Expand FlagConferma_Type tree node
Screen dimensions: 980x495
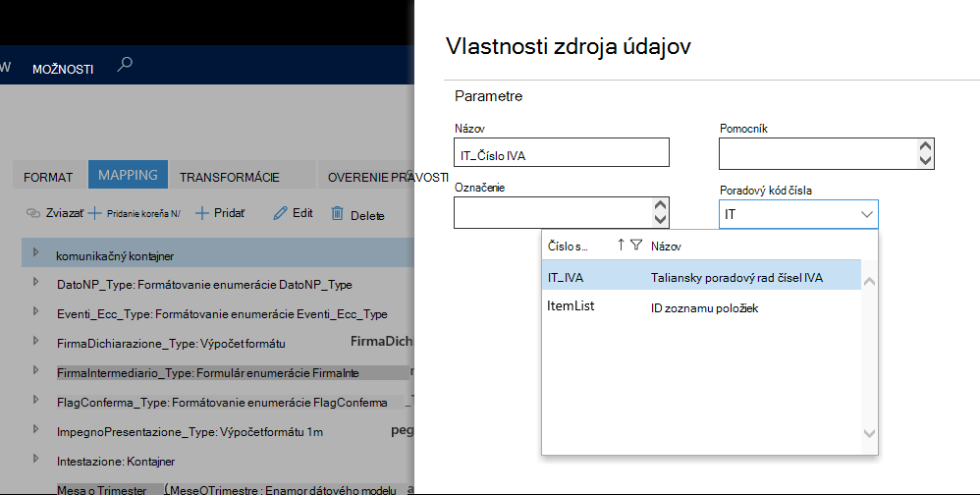tap(36, 400)
